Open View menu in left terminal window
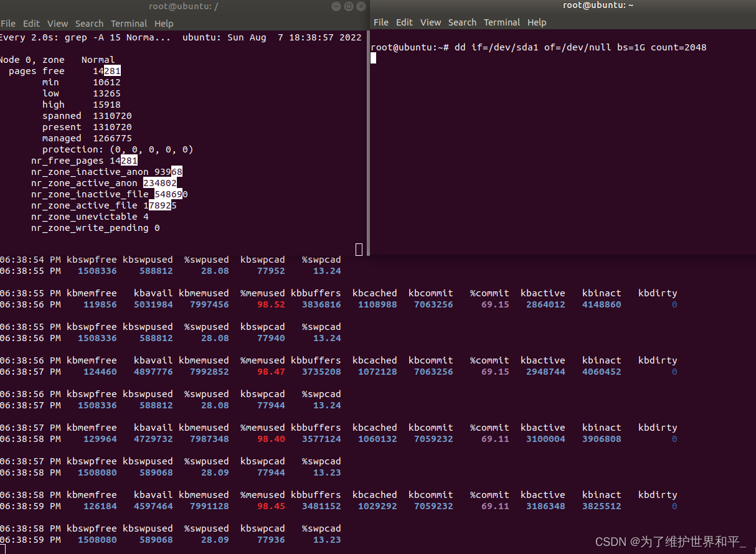 (x=57, y=24)
